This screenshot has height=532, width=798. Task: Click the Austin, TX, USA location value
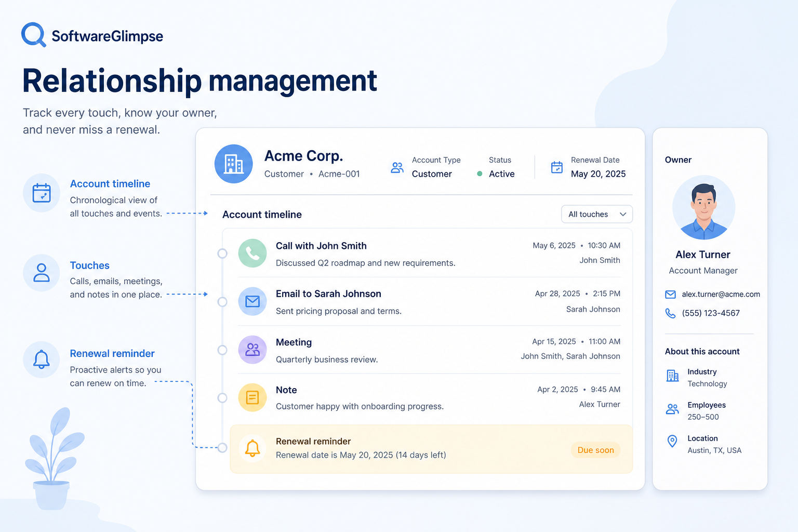click(714, 450)
